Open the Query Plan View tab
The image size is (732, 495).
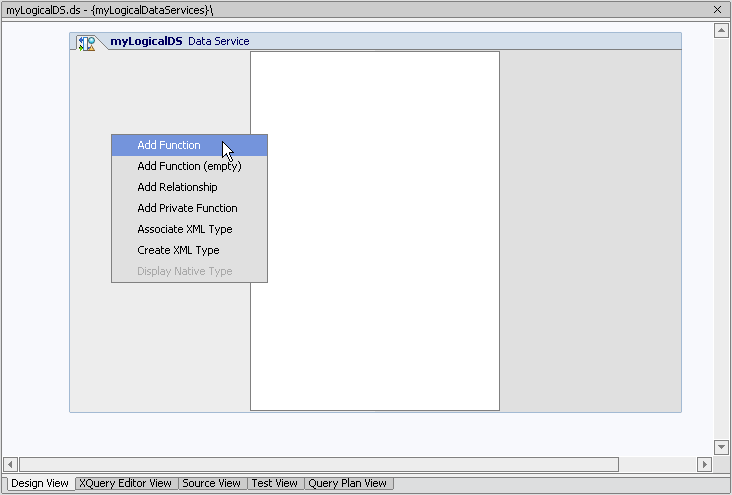tap(348, 483)
